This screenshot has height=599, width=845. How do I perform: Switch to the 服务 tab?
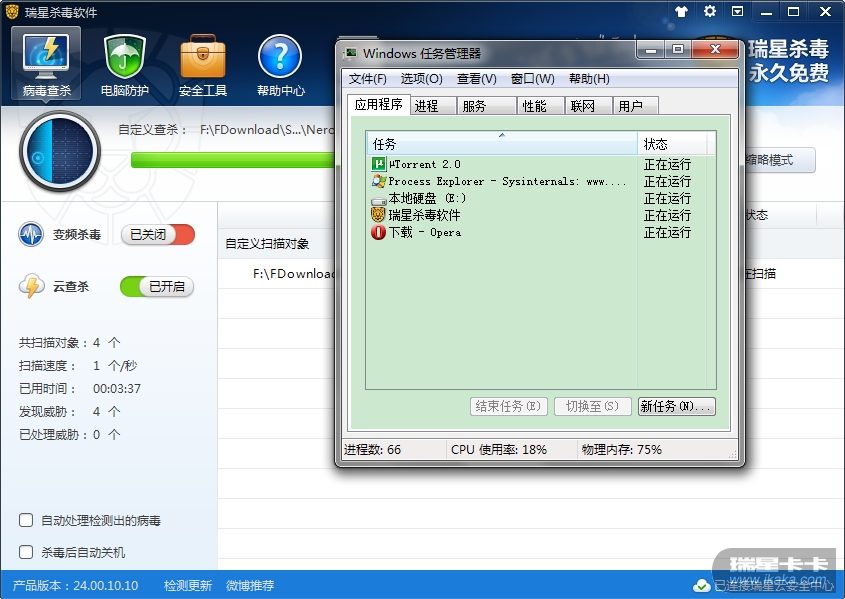[x=487, y=106]
